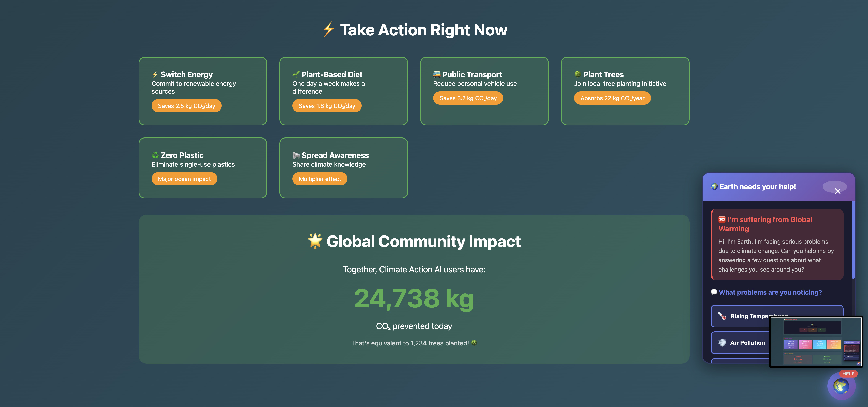
Task: Click the Major ocean impact badge
Action: point(184,179)
